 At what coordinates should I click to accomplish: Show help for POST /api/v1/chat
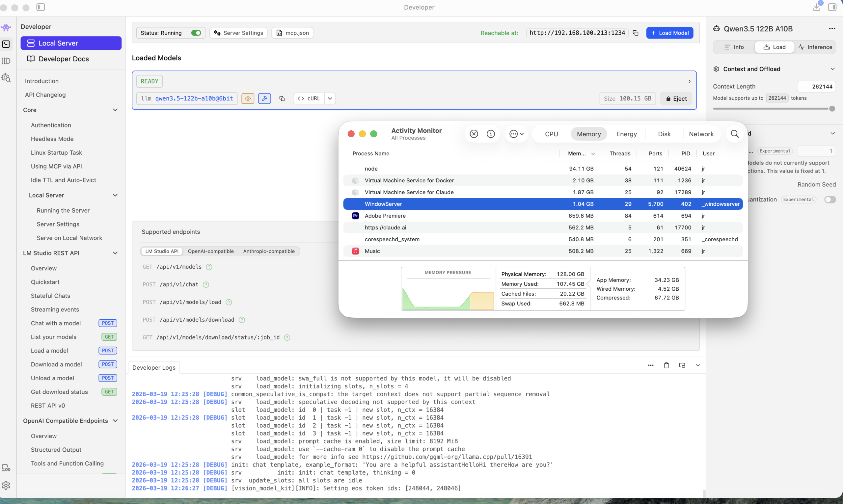[x=206, y=285]
